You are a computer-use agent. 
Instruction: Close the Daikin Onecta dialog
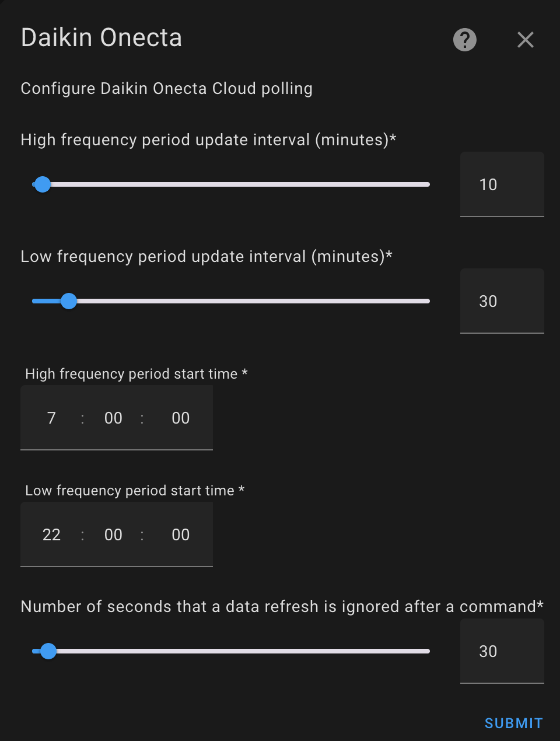[x=526, y=40]
